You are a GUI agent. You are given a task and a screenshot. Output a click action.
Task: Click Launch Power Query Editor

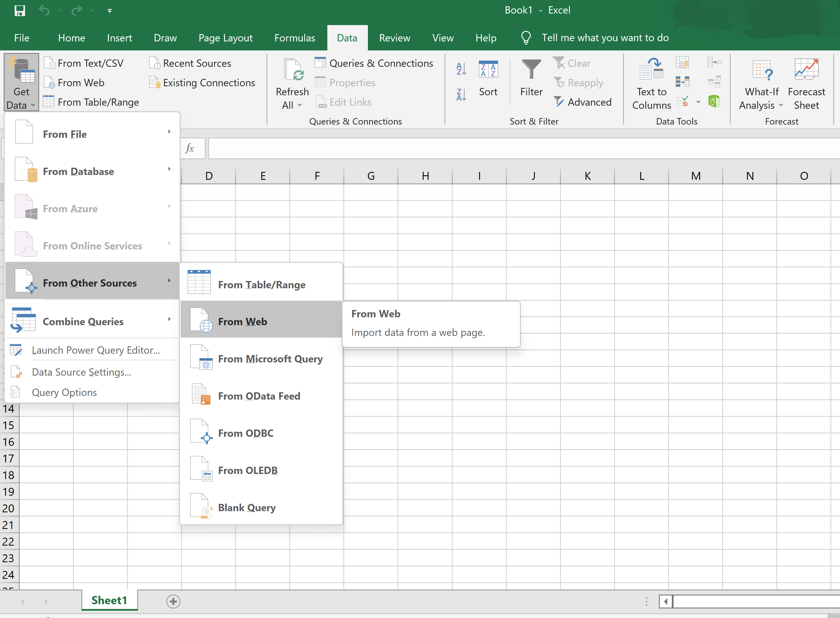95,350
